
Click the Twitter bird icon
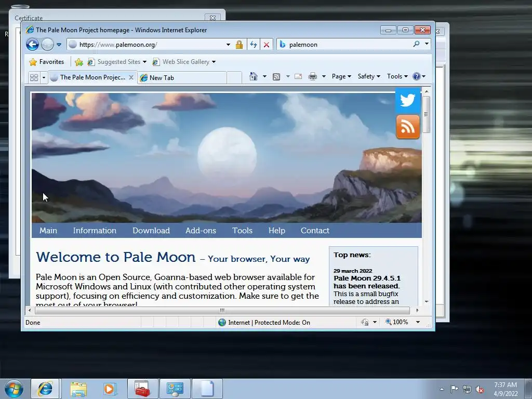click(x=408, y=100)
